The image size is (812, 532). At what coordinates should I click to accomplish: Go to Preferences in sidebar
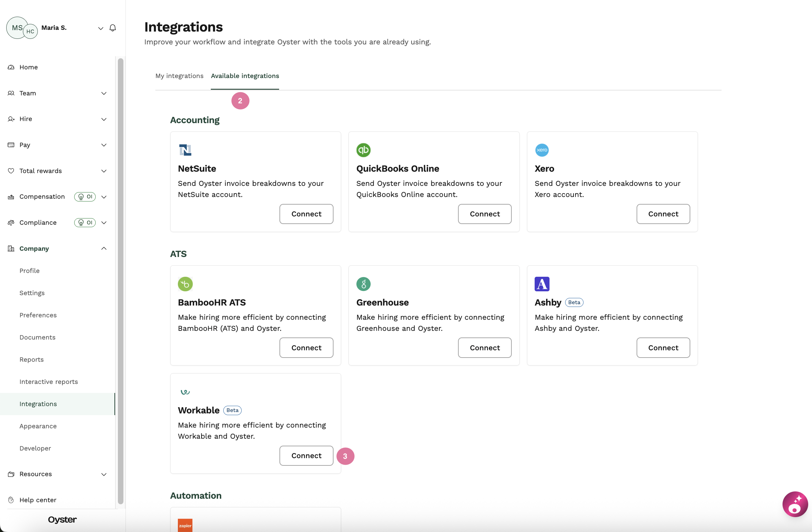coord(38,315)
